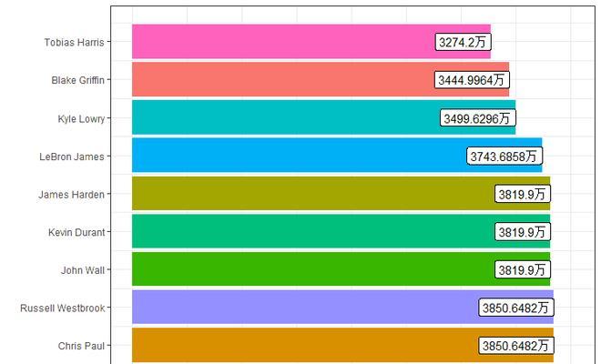
Task: Click the Kevin Durant axis label
Action: coord(76,233)
